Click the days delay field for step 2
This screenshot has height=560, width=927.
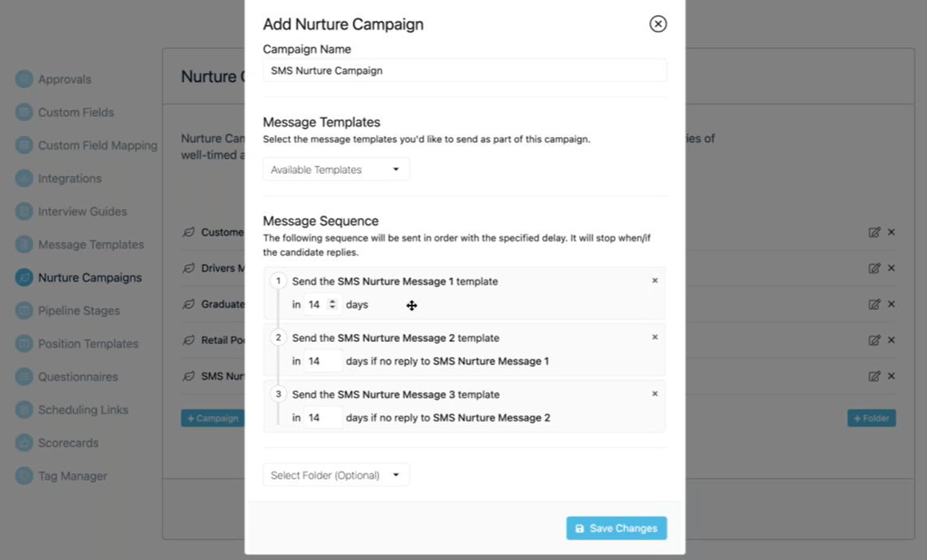(x=322, y=361)
